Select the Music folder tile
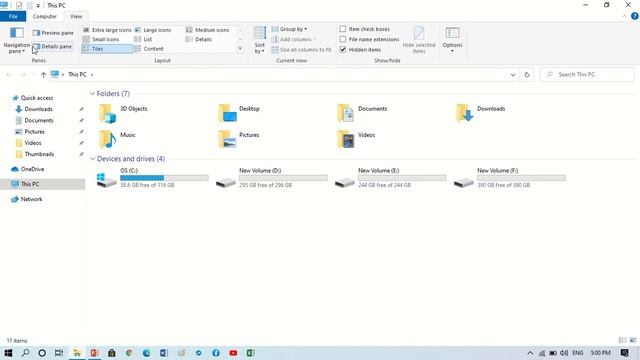 [x=117, y=139]
